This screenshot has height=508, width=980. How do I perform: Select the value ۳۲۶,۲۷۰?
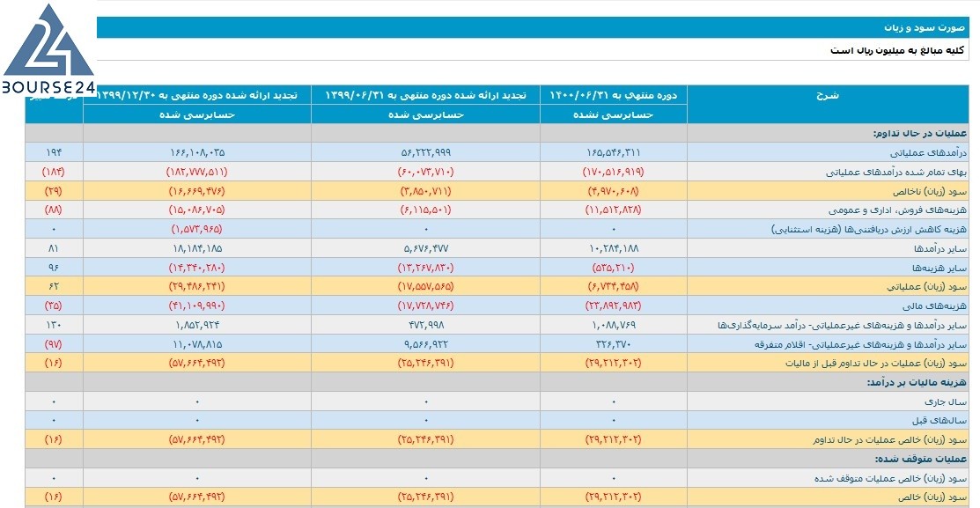[x=613, y=344]
